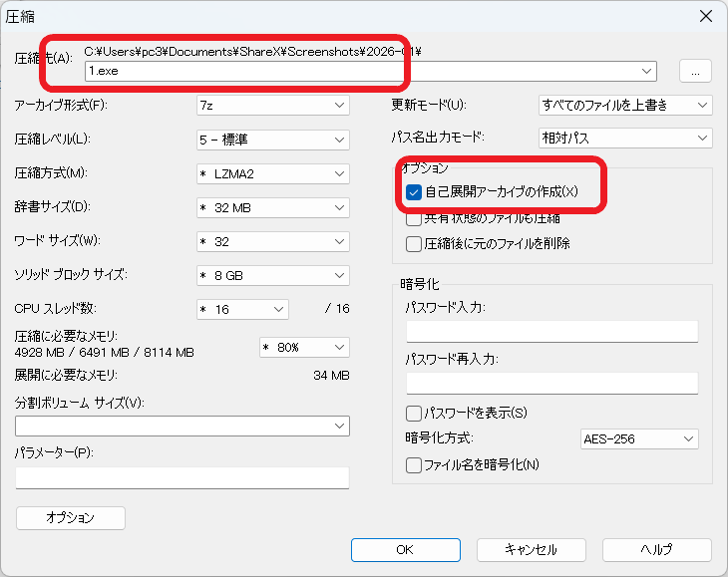The image size is (728, 577).
Task: Open help with the ヘルプ button
Action: (x=657, y=550)
